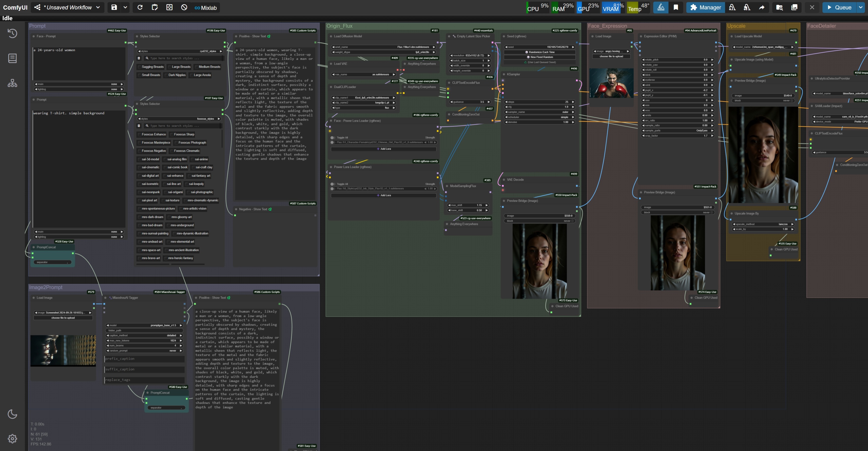The height and width of the screenshot is (451, 868).
Task: Open the caption_method detailed combo box
Action: coord(144,336)
